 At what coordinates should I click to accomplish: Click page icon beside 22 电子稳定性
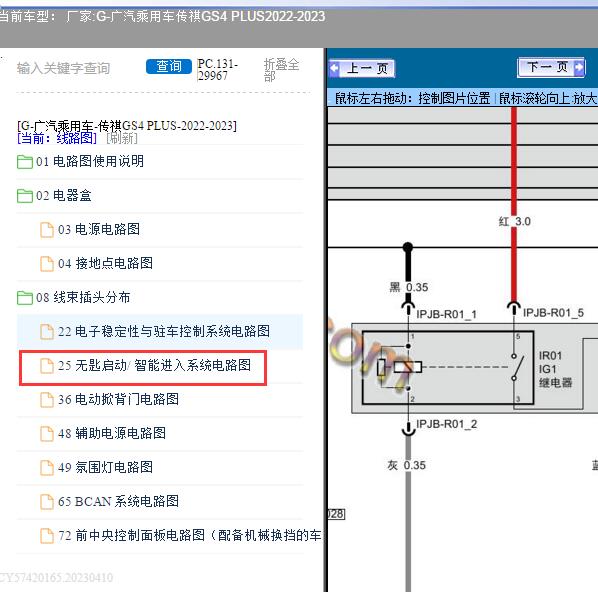(x=47, y=331)
